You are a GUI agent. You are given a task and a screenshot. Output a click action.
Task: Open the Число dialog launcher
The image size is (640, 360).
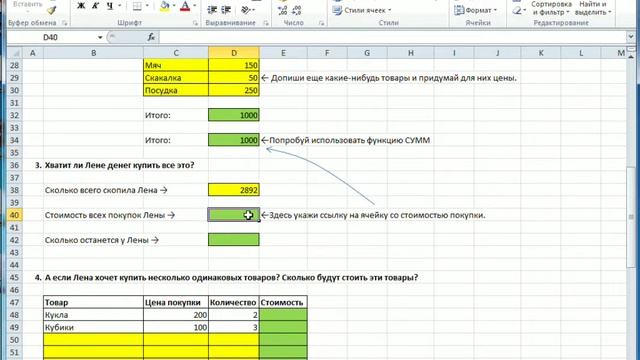point(321,23)
